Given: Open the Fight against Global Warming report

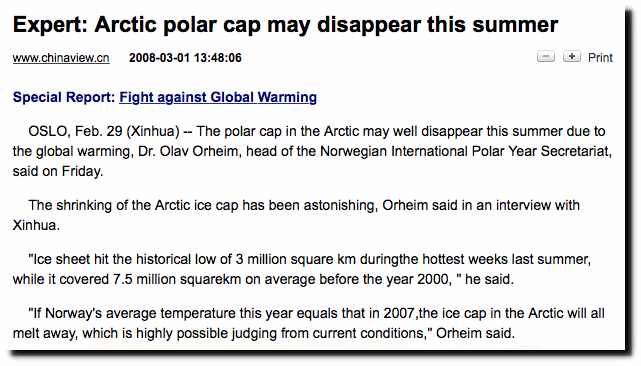Looking at the screenshot, I should (218, 97).
